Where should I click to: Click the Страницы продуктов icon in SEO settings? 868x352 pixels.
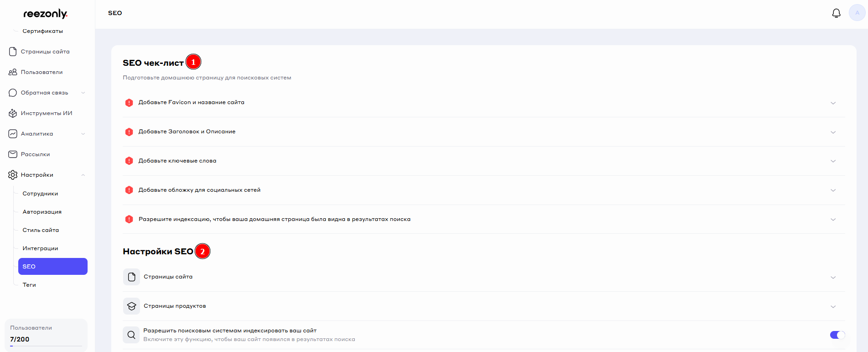coord(131,306)
